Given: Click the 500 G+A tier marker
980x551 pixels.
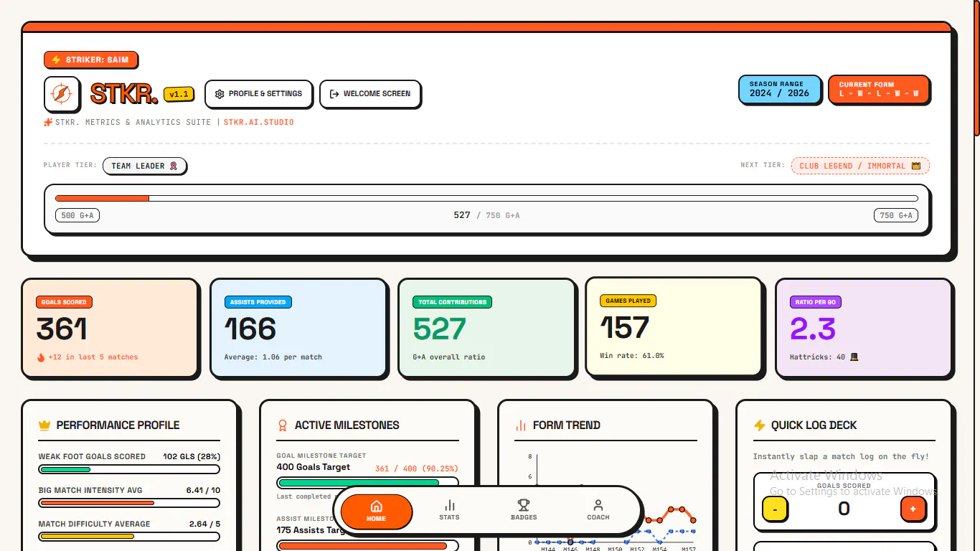Looking at the screenshot, I should click(77, 215).
